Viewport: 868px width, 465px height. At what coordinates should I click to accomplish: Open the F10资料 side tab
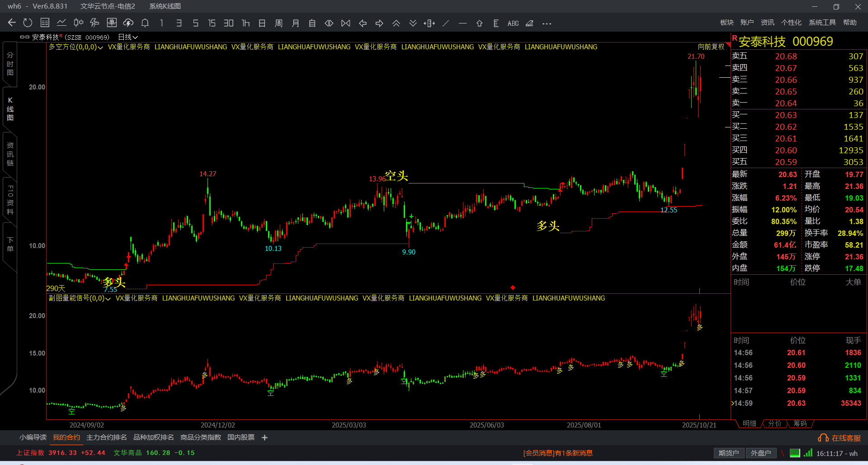pyautogui.click(x=10, y=199)
